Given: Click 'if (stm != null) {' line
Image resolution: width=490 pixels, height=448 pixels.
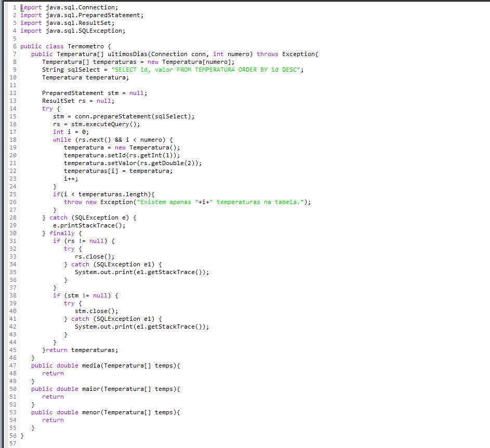Looking at the screenshot, I should coord(86,296).
